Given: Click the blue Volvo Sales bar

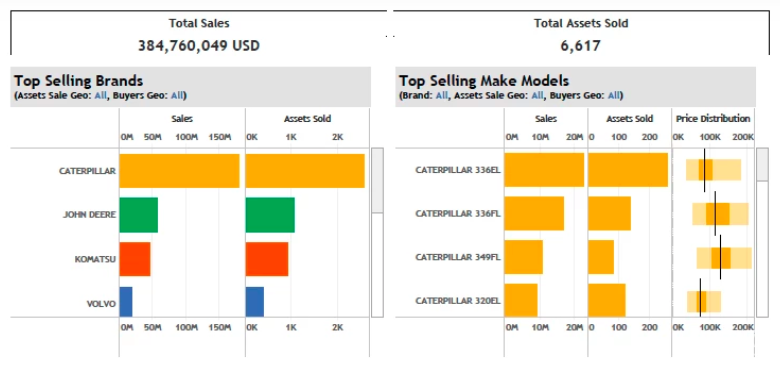Looking at the screenshot, I should pyautogui.click(x=126, y=301).
